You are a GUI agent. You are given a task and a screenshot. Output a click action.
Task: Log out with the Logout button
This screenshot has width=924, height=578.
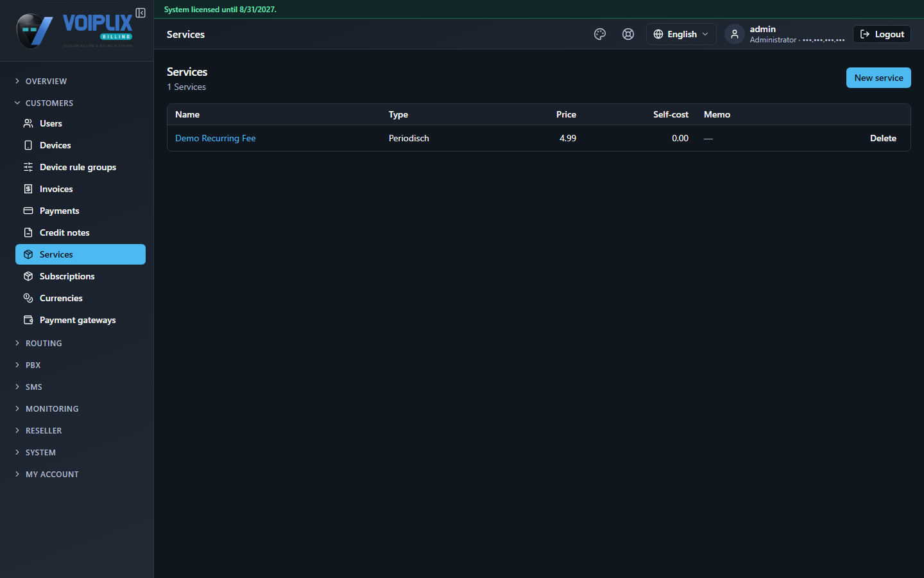(x=882, y=34)
